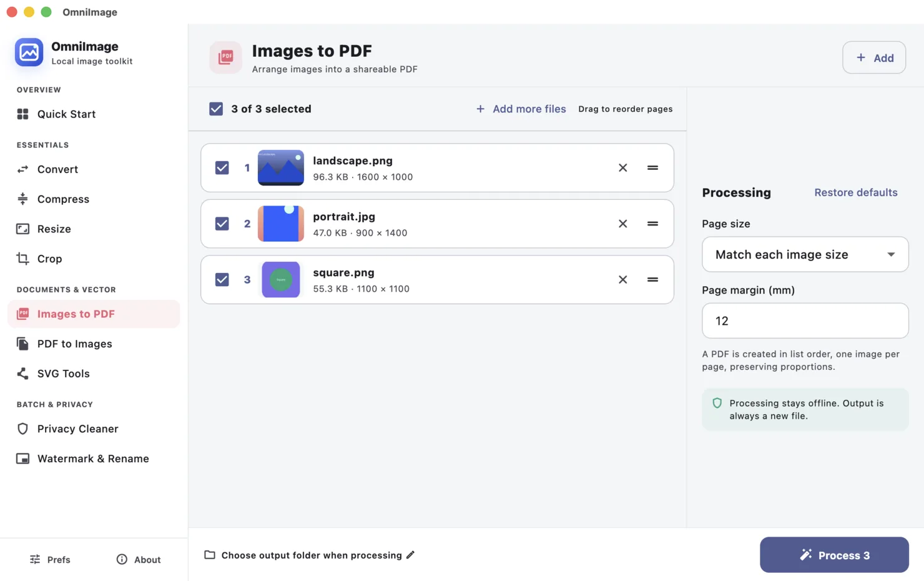Open Prefs at the sidebar bottom
This screenshot has height=581, width=924.
(50, 559)
